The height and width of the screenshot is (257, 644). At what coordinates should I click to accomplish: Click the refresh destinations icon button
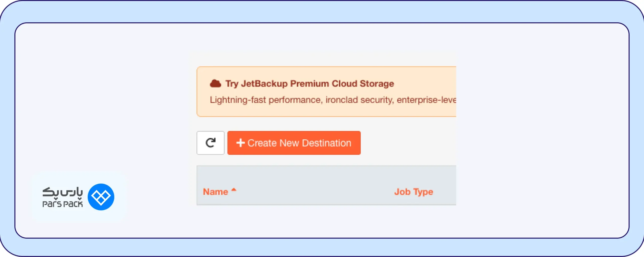(x=210, y=143)
